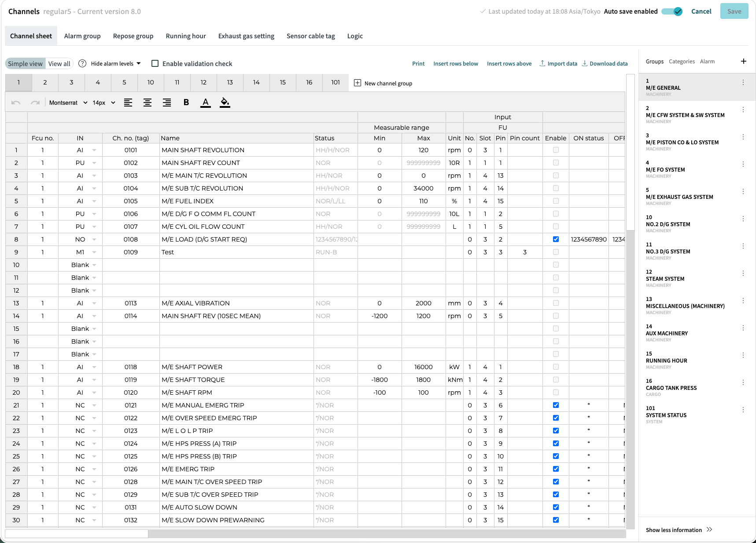Align text right in the toolbar
The image size is (756, 543).
click(x=167, y=103)
